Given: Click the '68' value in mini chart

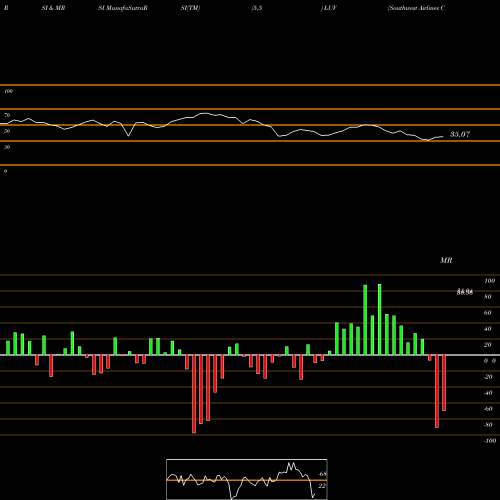Looking at the screenshot, I should [x=323, y=474].
